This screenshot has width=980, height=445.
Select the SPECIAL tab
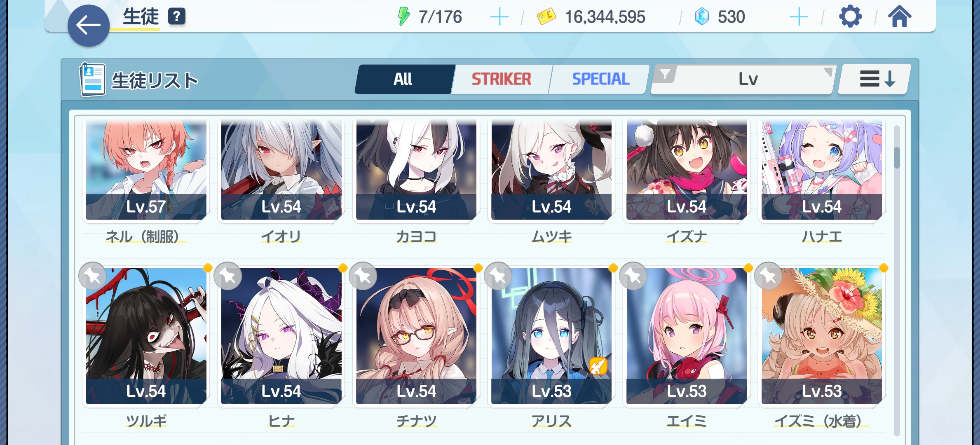click(600, 79)
